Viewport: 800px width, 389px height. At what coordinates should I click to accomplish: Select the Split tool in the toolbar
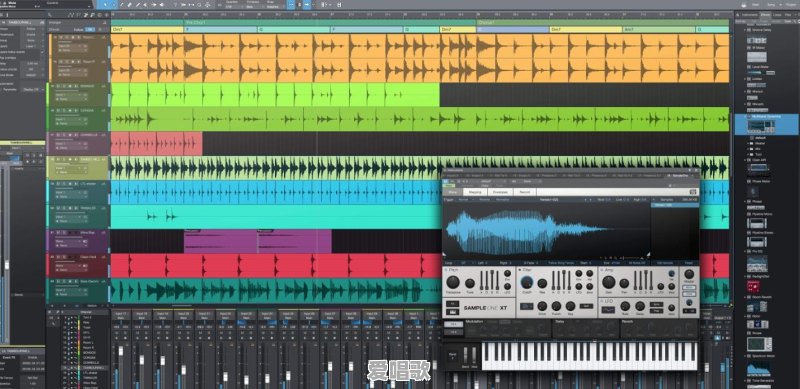[x=121, y=5]
